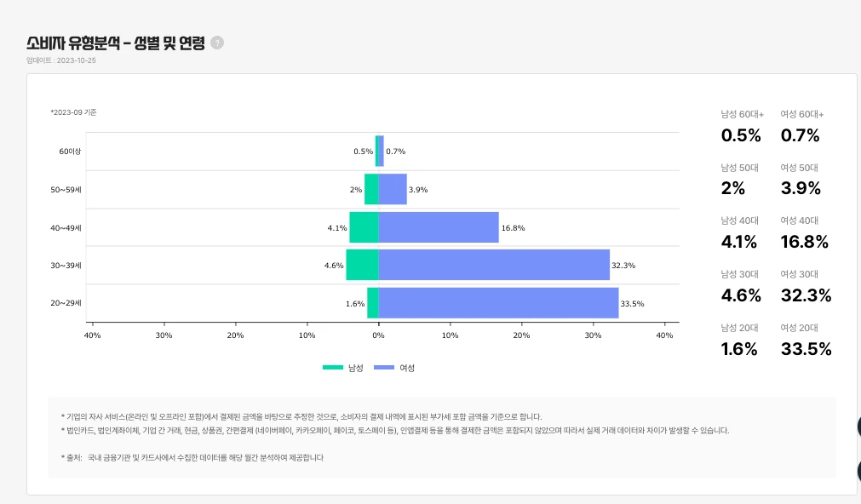Click the blue female bar for 30~39세
This screenshot has height=504, width=861.
click(x=494, y=265)
